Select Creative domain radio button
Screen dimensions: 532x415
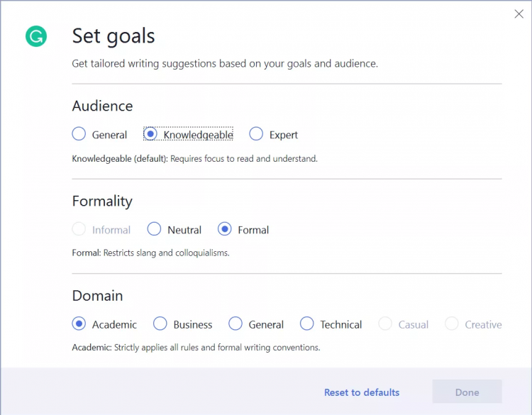tap(452, 324)
